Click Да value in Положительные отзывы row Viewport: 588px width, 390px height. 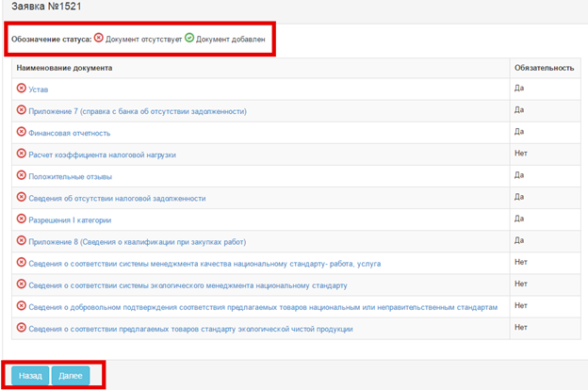pyautogui.click(x=519, y=175)
